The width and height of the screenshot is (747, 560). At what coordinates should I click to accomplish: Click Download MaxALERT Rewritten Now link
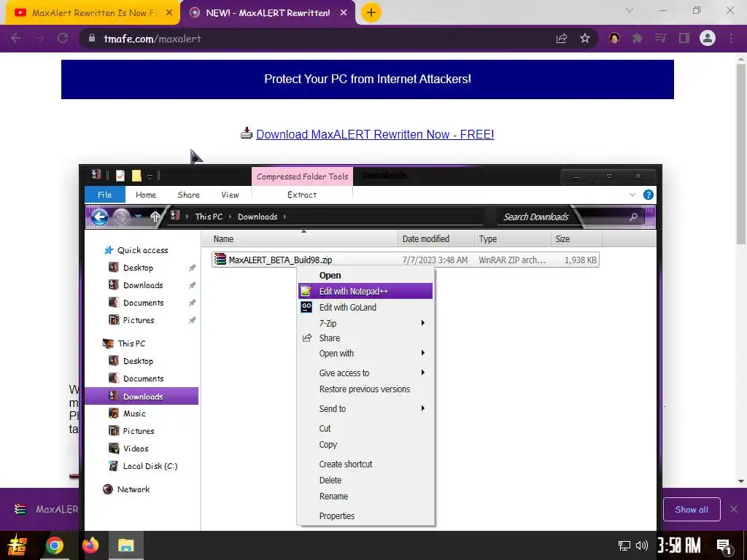[375, 134]
